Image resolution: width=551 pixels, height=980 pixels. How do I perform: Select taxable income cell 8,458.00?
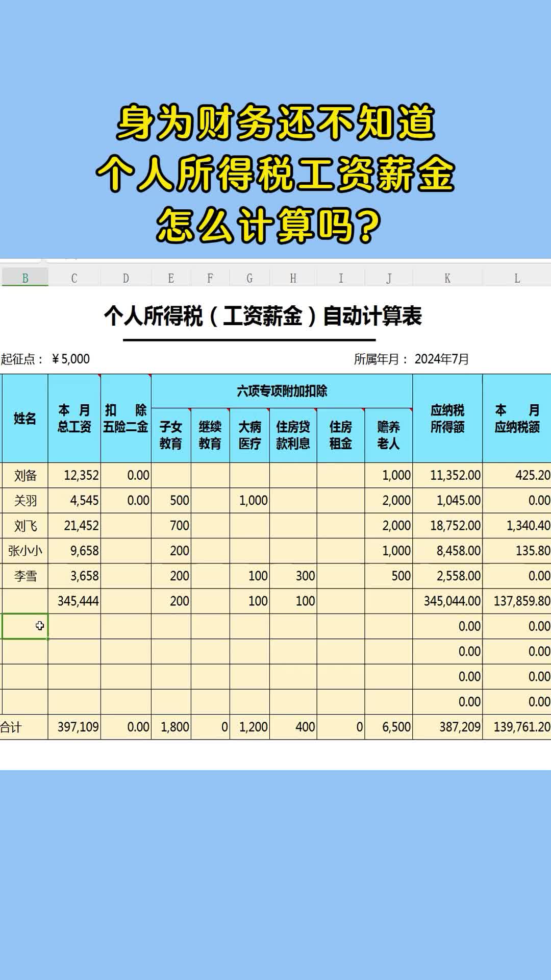pyautogui.click(x=447, y=551)
